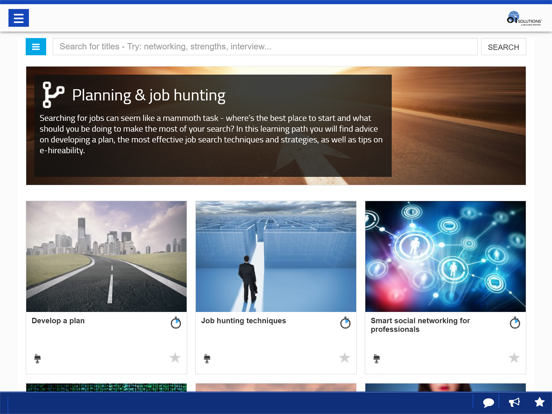Click the search for titles input field
The width and height of the screenshot is (552, 414).
(x=265, y=46)
